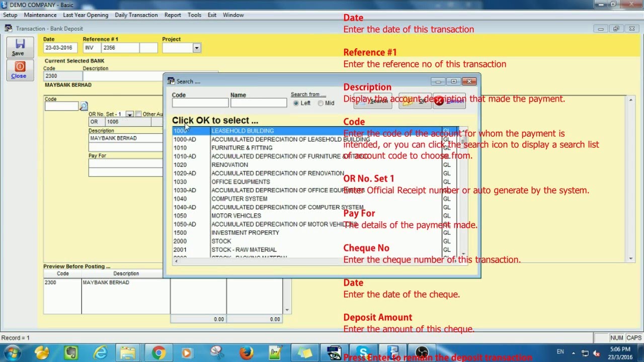Click the Pay For input field
644x362 pixels.
coord(126,163)
